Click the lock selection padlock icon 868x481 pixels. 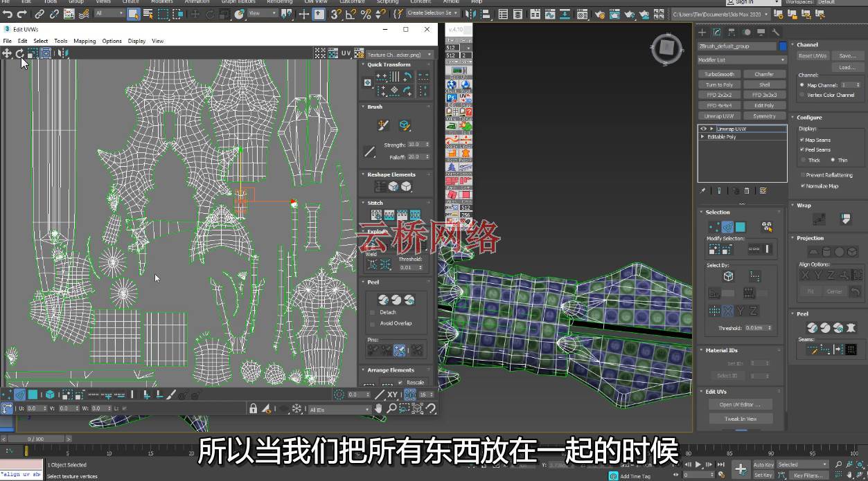[x=253, y=409]
